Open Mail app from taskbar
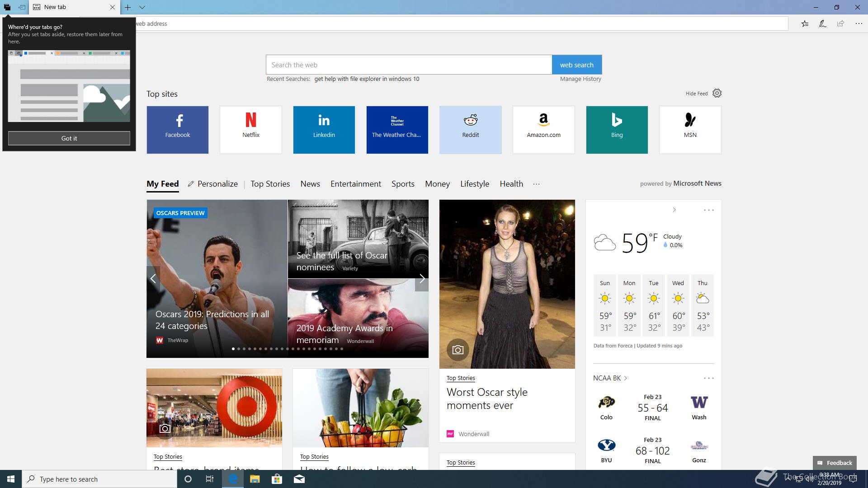The height and width of the screenshot is (488, 868). (x=299, y=479)
